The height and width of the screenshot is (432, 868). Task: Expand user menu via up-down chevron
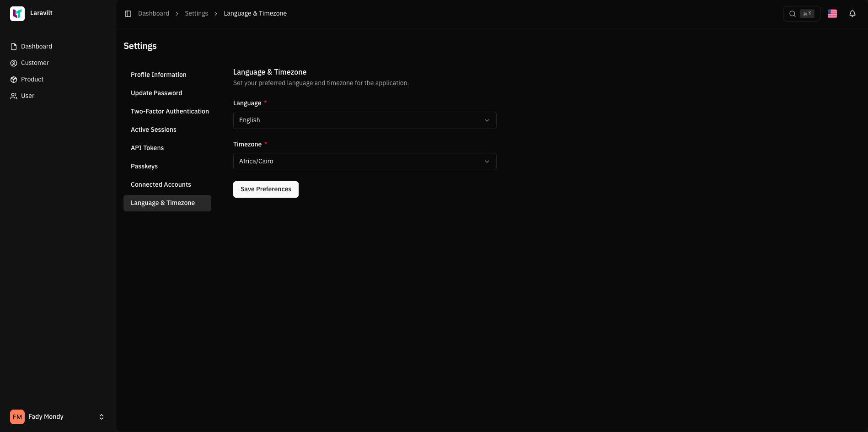coord(102,417)
